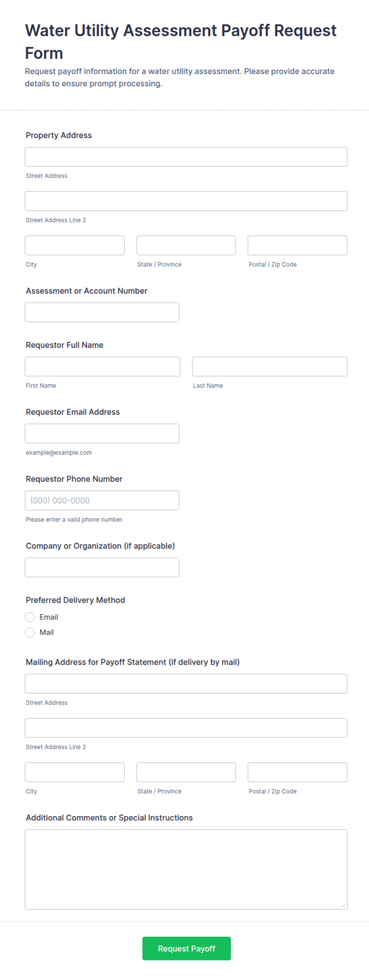Focus the Assessment or Account Number field

coord(102,313)
